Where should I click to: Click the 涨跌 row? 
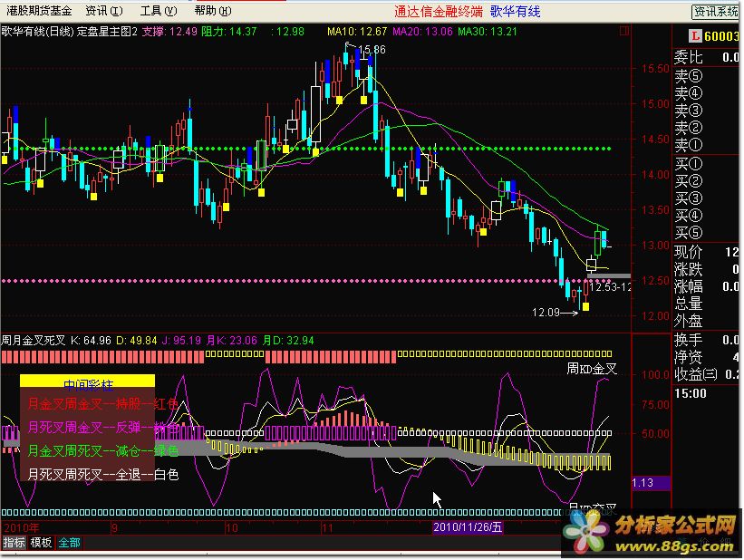click(706, 269)
